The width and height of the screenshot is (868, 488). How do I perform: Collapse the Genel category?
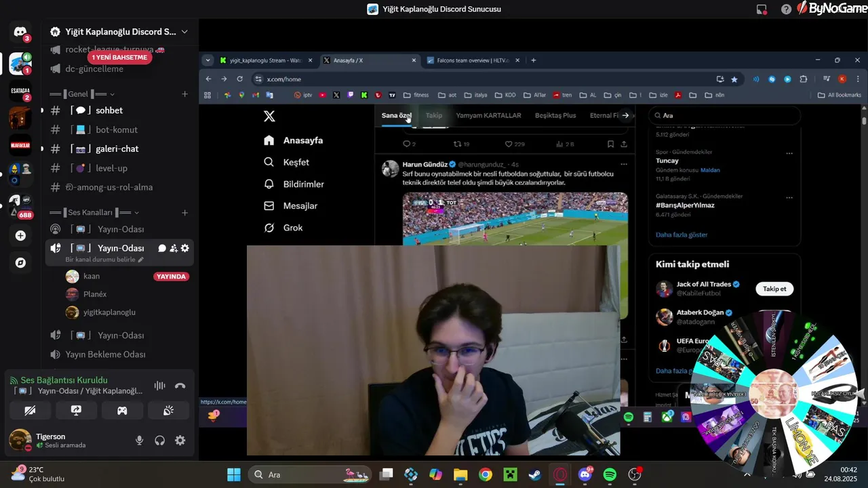[82, 94]
